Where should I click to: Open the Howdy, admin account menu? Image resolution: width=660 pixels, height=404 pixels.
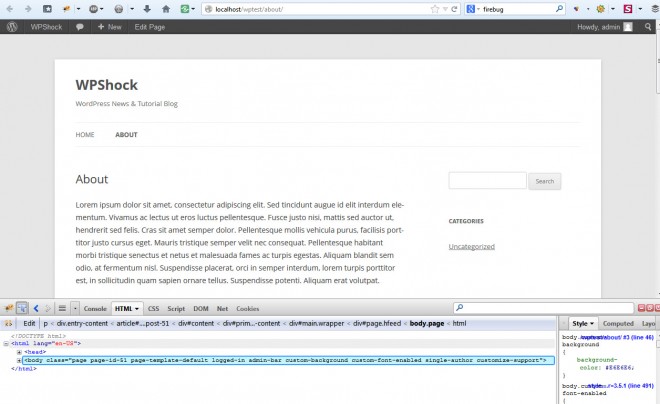(x=604, y=27)
